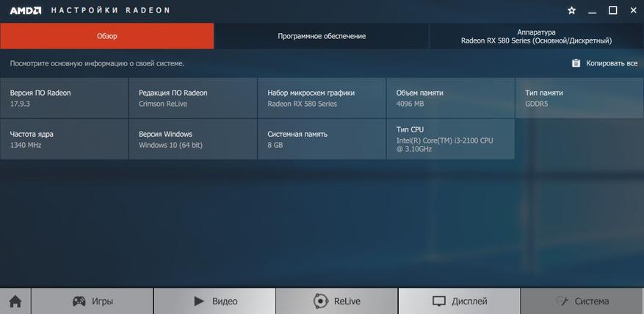Switch to Программное обеспечение tab

click(322, 36)
